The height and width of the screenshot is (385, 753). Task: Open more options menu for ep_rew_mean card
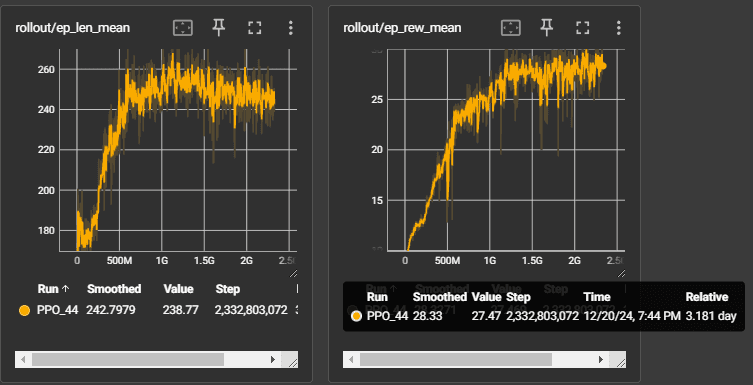pos(619,28)
